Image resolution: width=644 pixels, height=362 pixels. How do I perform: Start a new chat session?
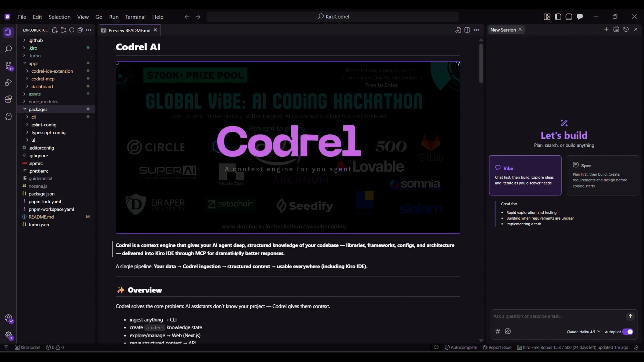606,29
